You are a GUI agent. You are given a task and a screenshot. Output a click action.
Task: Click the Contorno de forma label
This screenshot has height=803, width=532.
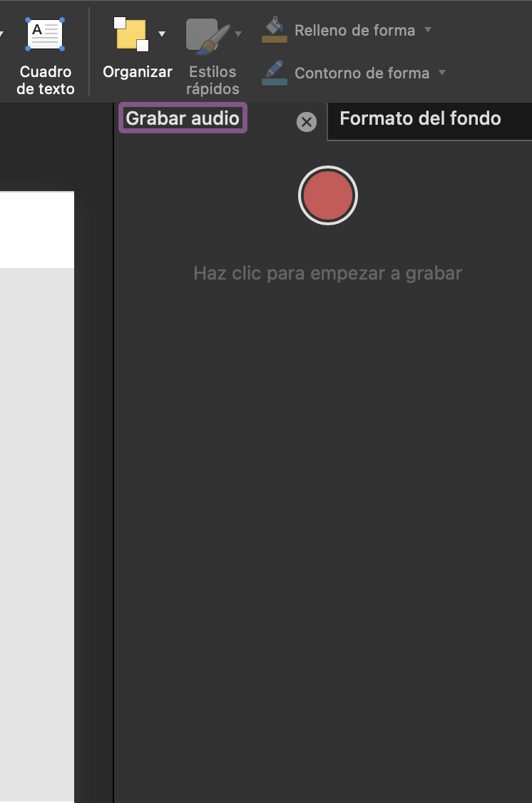tap(362, 73)
